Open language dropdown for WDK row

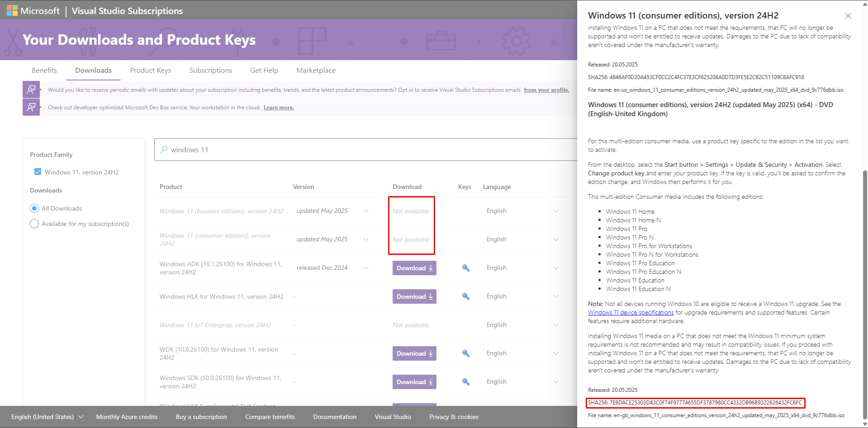click(x=556, y=353)
